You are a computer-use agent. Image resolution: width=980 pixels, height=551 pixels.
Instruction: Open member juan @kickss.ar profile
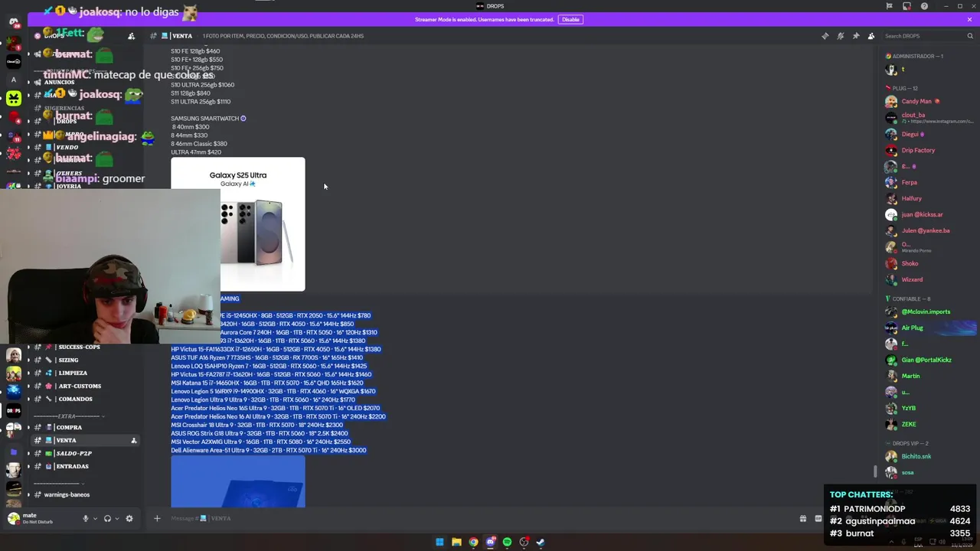point(922,214)
